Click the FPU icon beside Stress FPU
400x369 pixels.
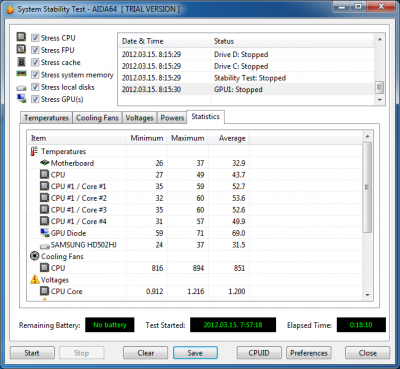(x=21, y=49)
